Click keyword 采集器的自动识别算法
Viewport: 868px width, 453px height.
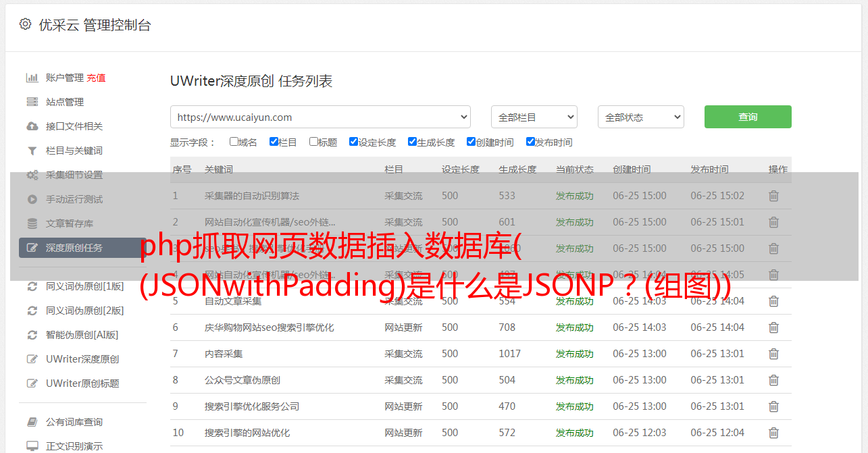coord(252,196)
